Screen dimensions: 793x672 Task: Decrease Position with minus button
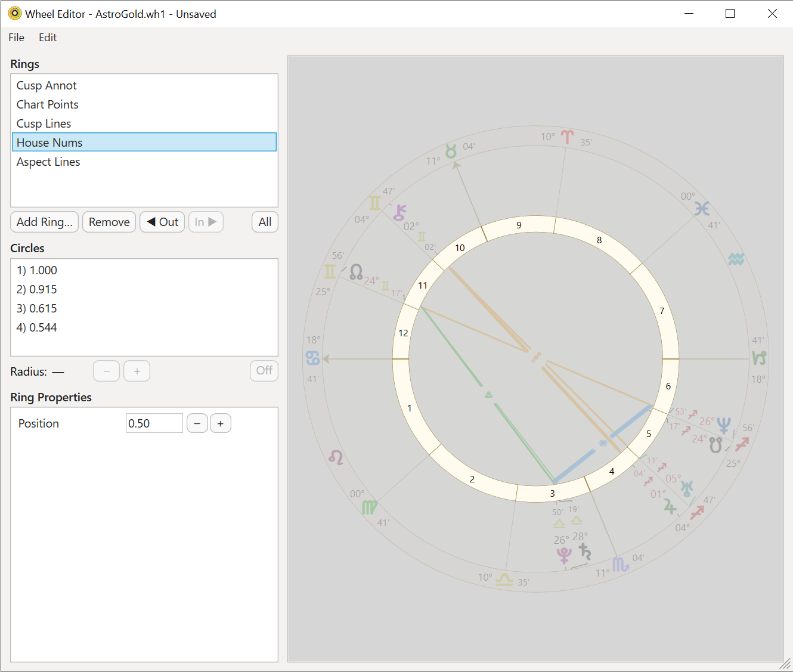tap(197, 423)
